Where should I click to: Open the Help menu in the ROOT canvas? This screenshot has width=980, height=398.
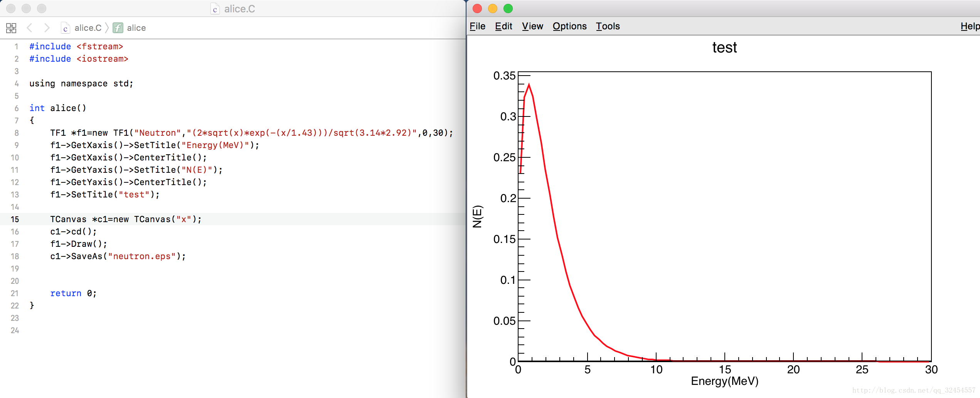tap(970, 26)
